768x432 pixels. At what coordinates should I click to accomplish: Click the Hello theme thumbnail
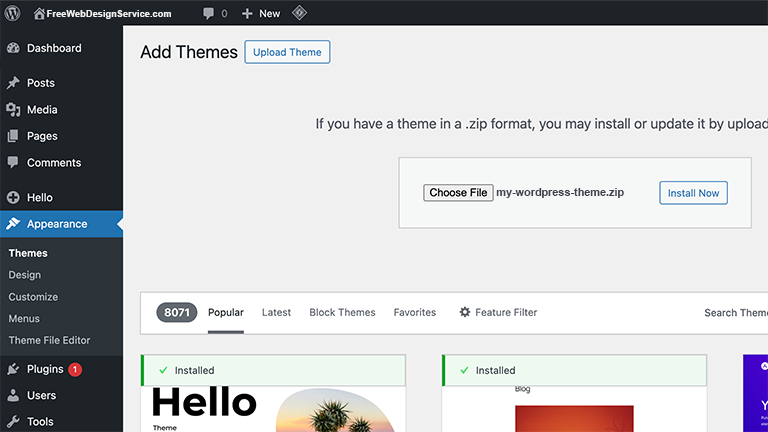tap(273, 409)
